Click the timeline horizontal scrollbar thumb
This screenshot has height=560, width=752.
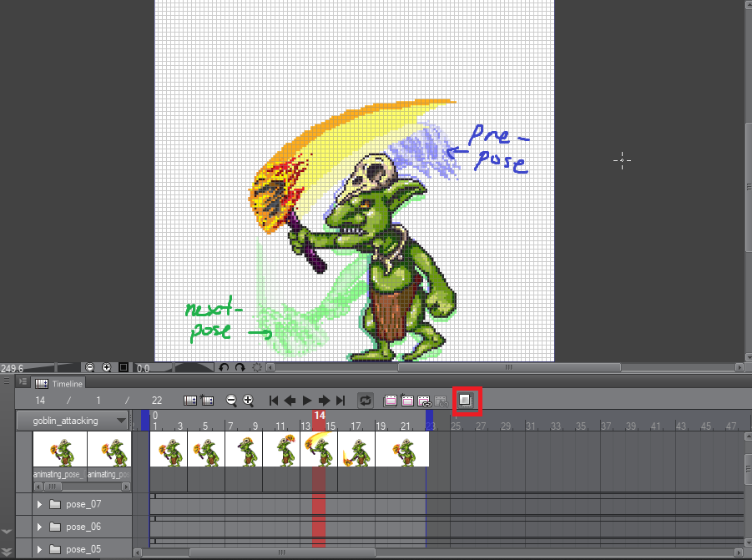(282, 552)
